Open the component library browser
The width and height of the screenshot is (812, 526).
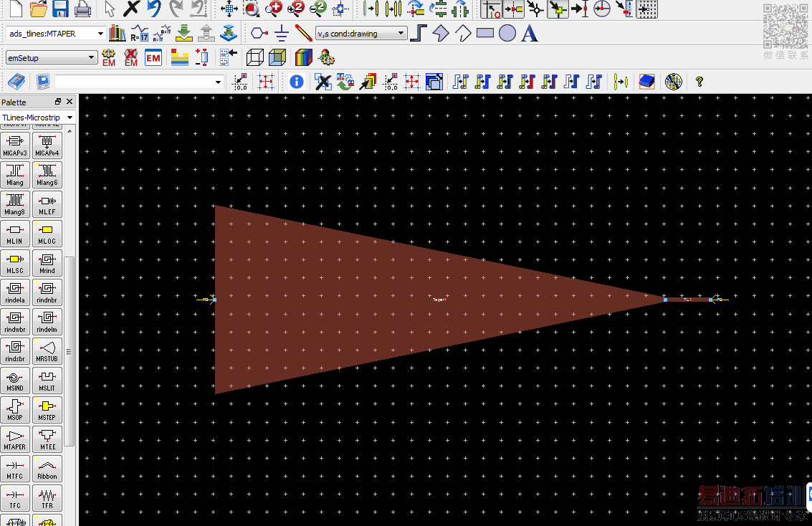(118, 33)
